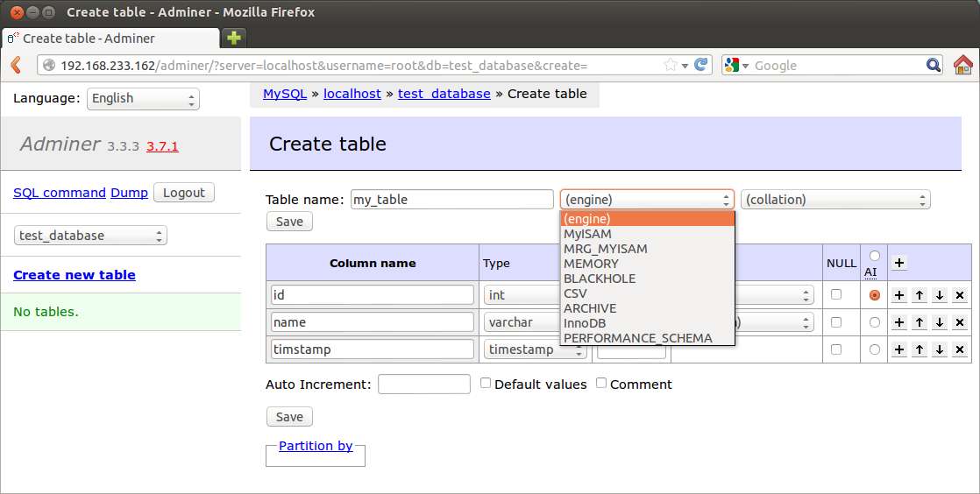This screenshot has width=980, height=494.
Task: Open the Language dropdown
Action: [143, 99]
